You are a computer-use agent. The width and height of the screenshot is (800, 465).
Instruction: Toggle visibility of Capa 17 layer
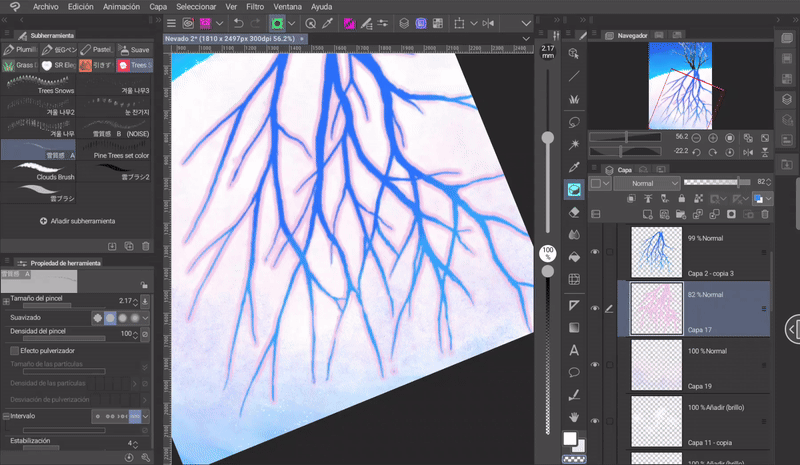(x=596, y=308)
